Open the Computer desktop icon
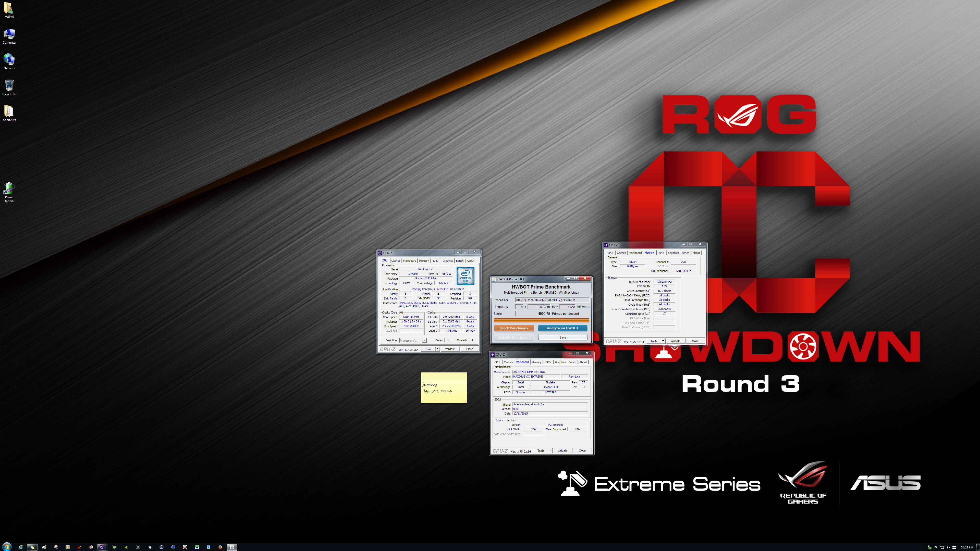Image resolution: width=980 pixels, height=551 pixels. 9,36
